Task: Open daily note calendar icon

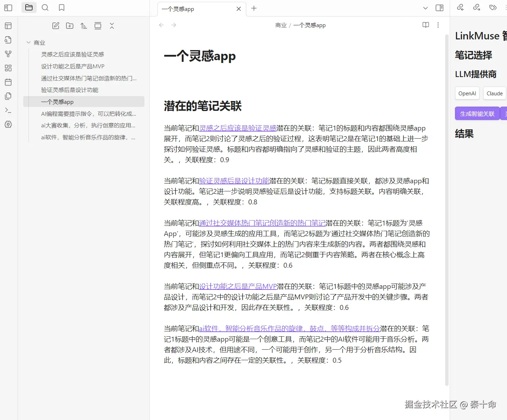Action: 8,82
